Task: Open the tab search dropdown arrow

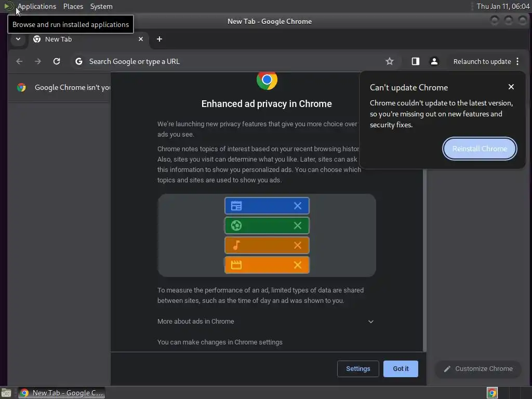Action: click(x=18, y=39)
